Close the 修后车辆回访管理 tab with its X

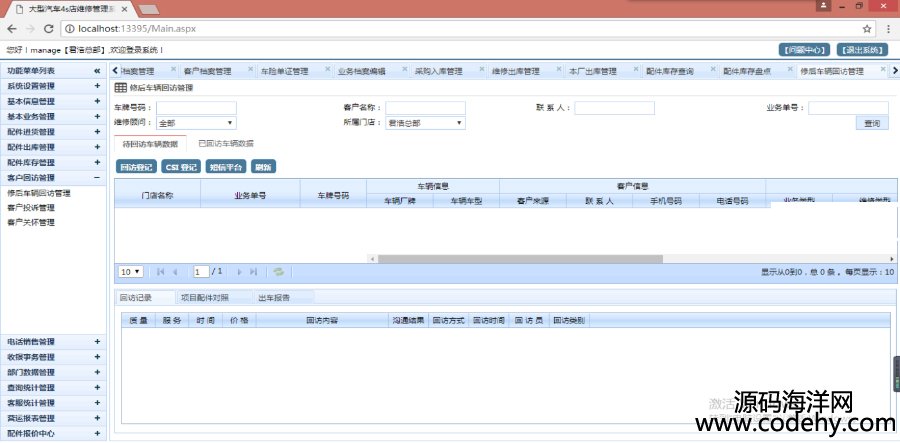point(884,71)
